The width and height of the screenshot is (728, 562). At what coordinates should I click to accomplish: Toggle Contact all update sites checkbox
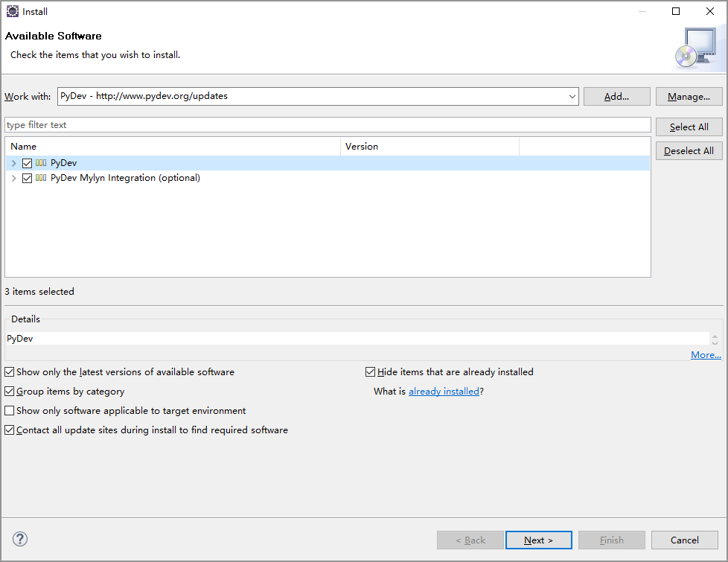tap(9, 430)
